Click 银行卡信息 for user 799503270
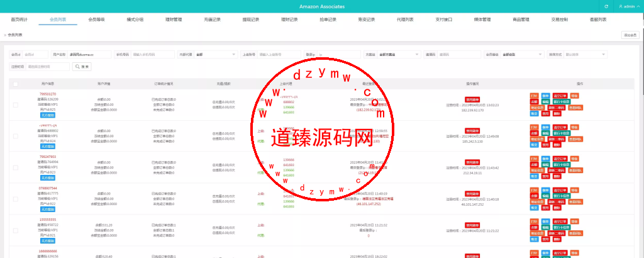The height and width of the screenshot is (258, 644). tap(562, 101)
